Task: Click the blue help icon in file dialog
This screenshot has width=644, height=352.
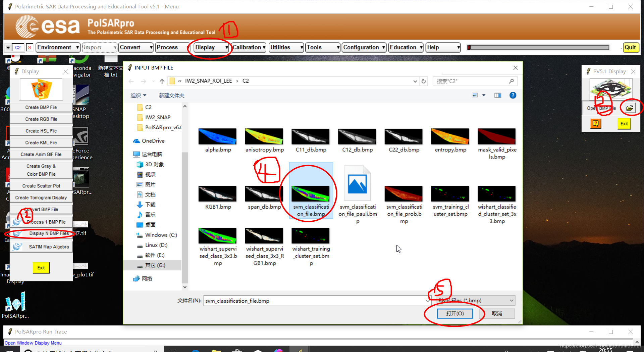Action: coord(513,95)
